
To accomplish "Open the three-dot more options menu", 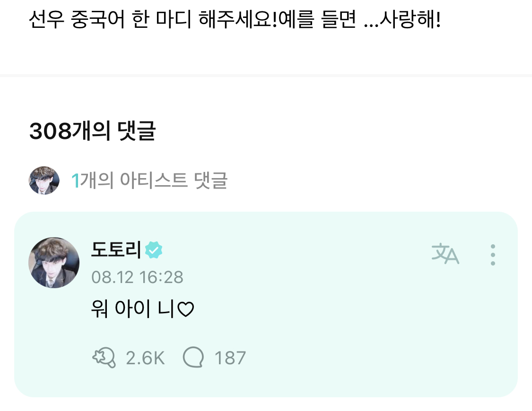I will (x=493, y=255).
